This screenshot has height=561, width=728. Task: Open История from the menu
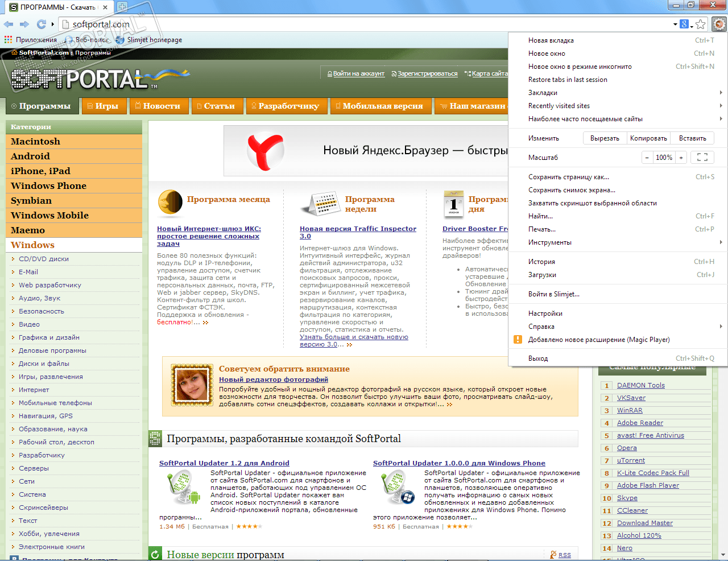[x=618, y=262]
